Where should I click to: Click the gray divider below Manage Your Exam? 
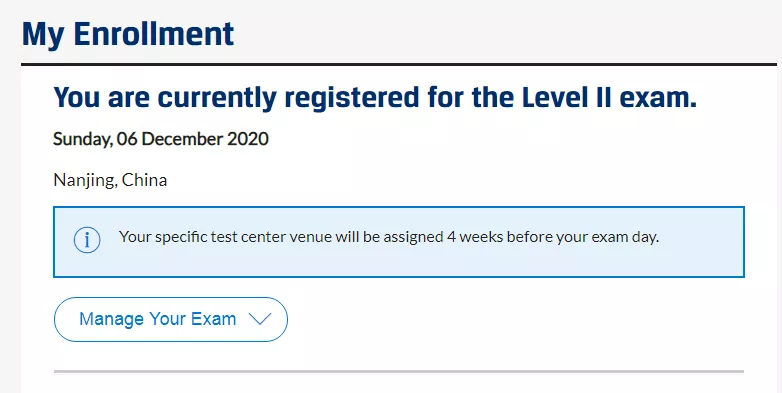[398, 372]
